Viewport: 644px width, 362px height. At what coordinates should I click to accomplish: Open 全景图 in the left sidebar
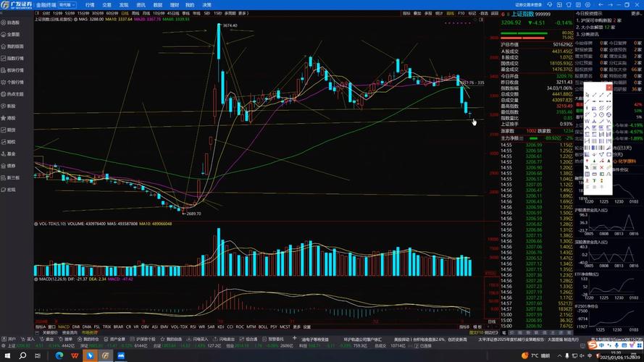tap(13, 34)
